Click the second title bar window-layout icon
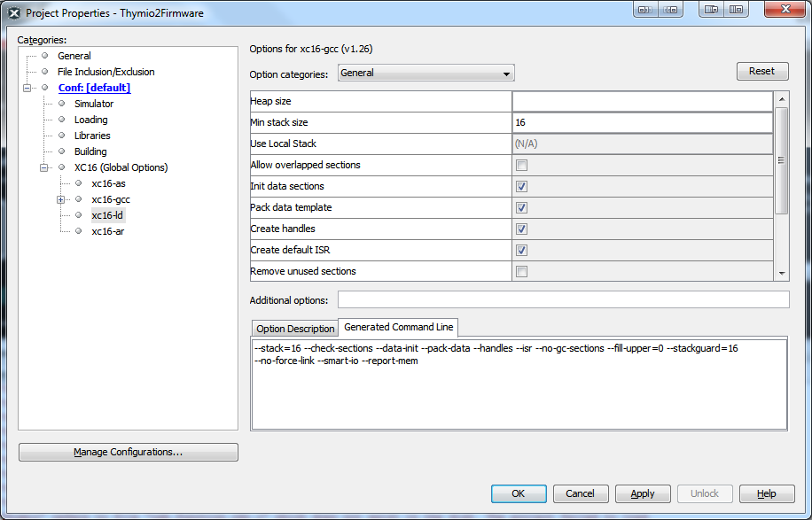 pos(671,10)
